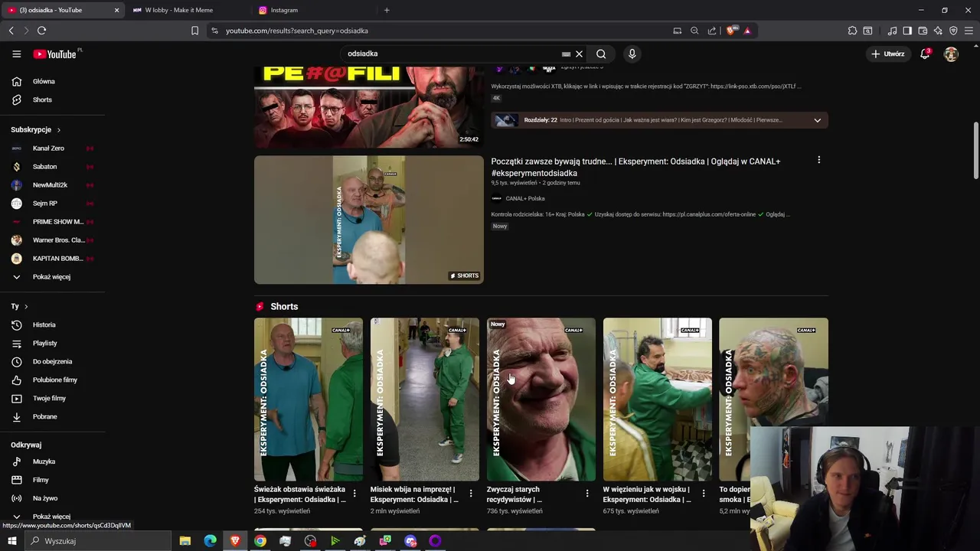
Task: Open the CANAL+ Polska channel link
Action: click(x=525, y=198)
